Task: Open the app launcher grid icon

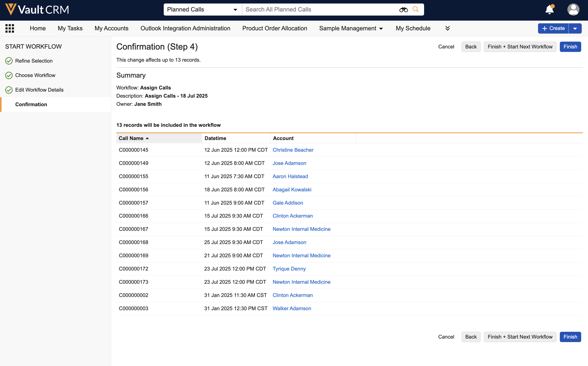Action: [10, 28]
